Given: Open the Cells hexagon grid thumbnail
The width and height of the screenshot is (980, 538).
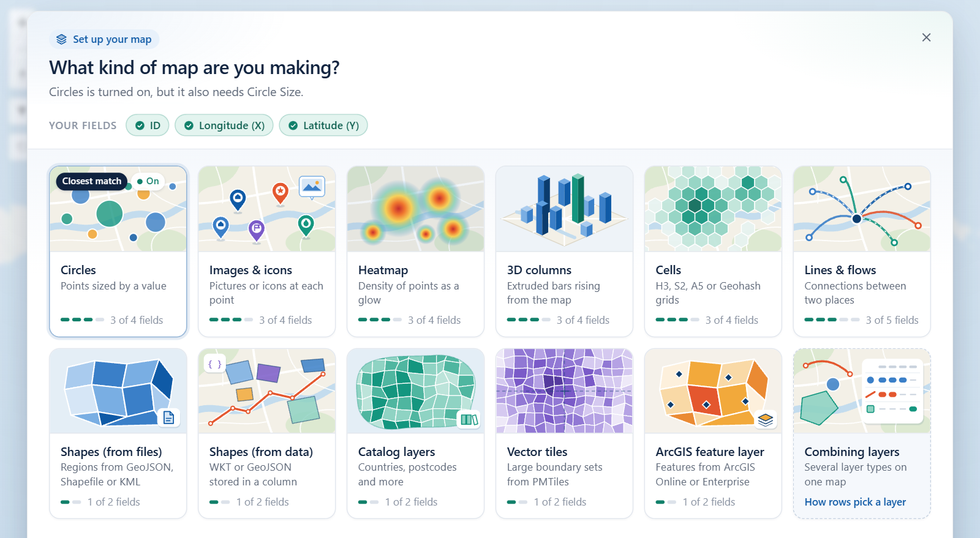Looking at the screenshot, I should point(714,209).
